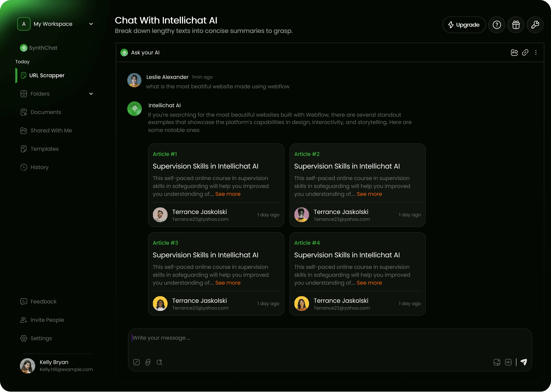Expand the Folders chevron in sidebar

(91, 94)
